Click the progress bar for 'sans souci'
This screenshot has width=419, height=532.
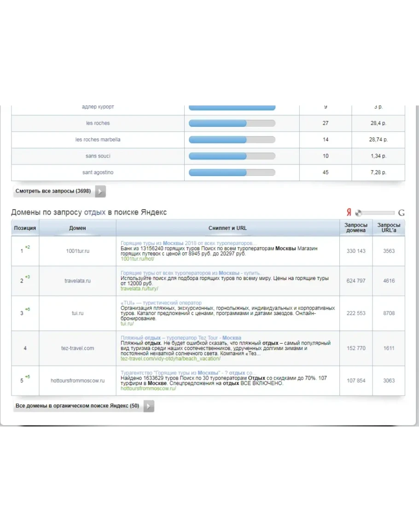click(232, 156)
